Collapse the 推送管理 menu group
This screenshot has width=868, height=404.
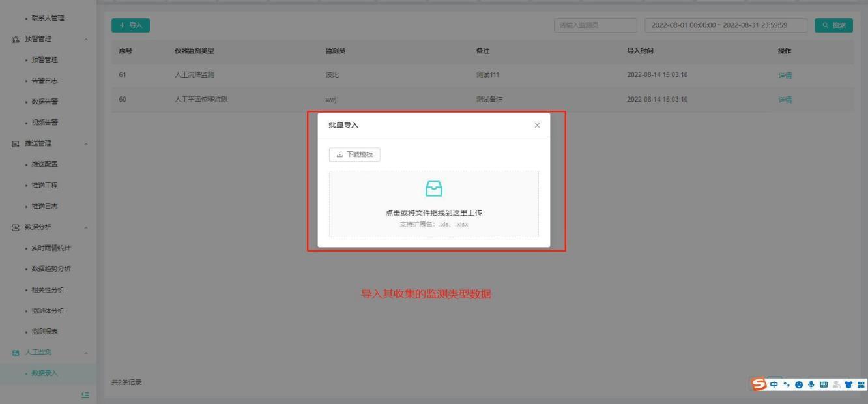click(x=85, y=143)
